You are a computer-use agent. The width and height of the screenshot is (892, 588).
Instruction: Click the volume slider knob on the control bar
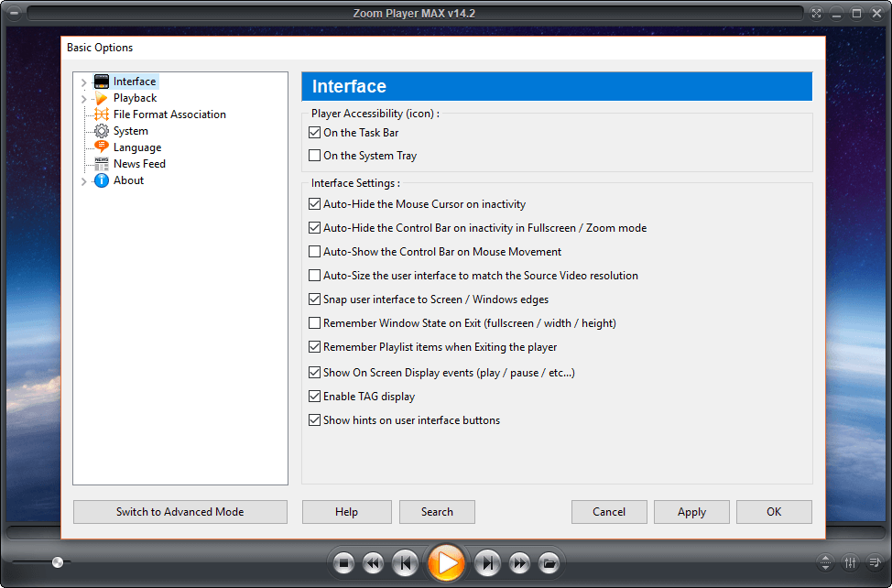[58, 562]
